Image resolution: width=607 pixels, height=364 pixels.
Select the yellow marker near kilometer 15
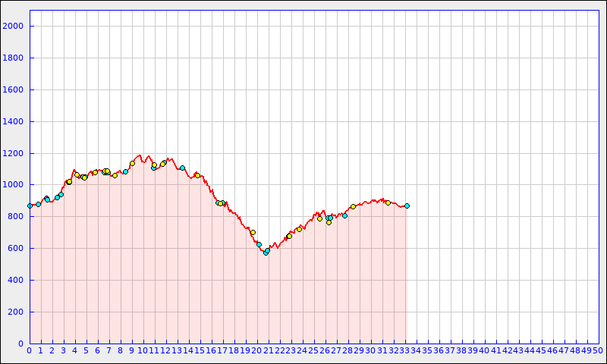coord(197,175)
